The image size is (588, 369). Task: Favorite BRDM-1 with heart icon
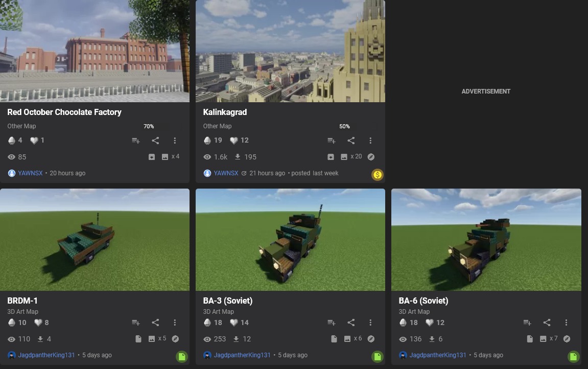[38, 322]
